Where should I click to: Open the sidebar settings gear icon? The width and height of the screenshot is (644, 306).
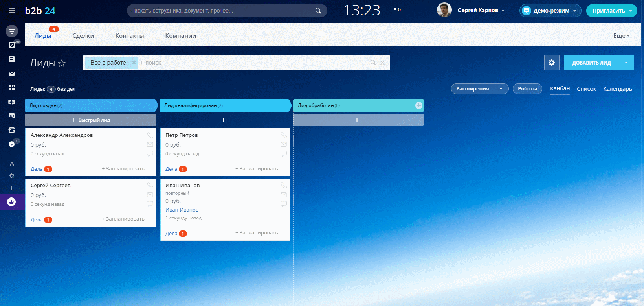tap(12, 176)
